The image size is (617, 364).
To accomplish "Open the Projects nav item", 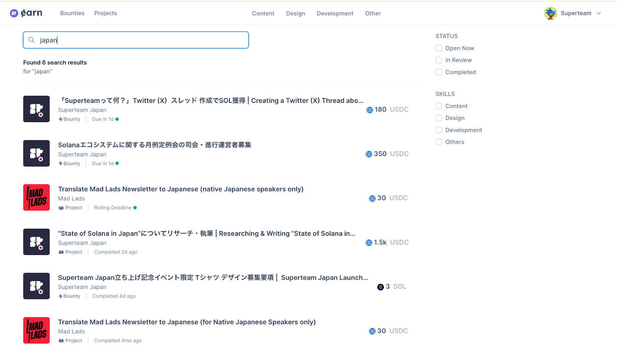I will pyautogui.click(x=106, y=13).
